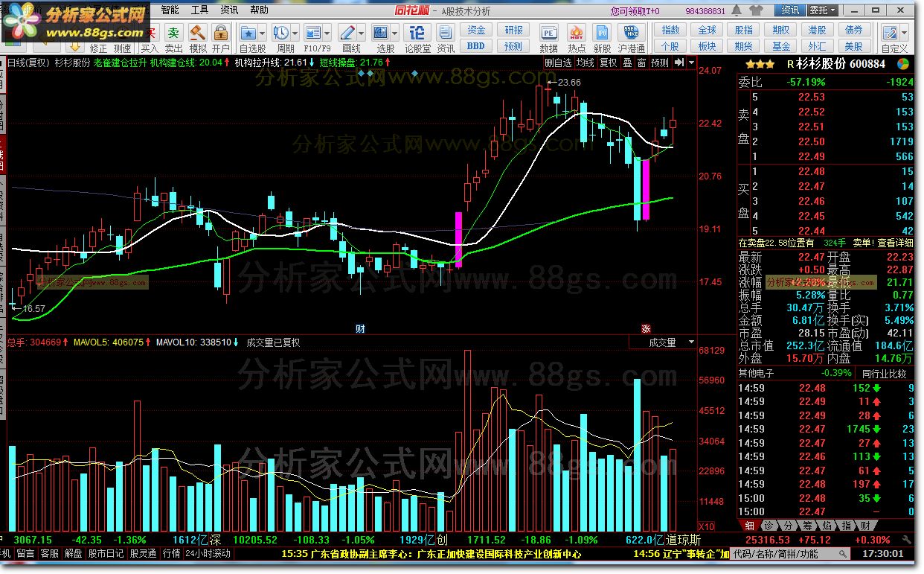Viewport: 924px width, 574px height.
Task: Click the 研报 button
Action: coord(513,31)
